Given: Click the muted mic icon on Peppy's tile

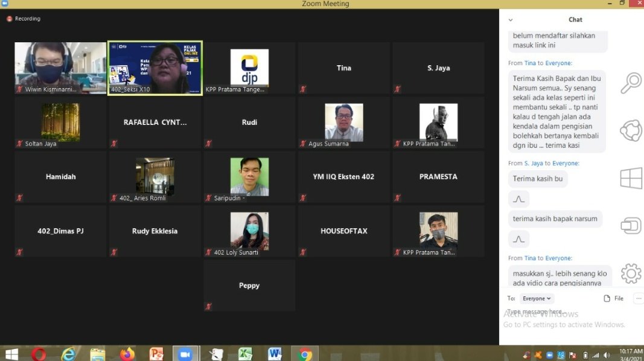Looking at the screenshot, I should tap(209, 307).
